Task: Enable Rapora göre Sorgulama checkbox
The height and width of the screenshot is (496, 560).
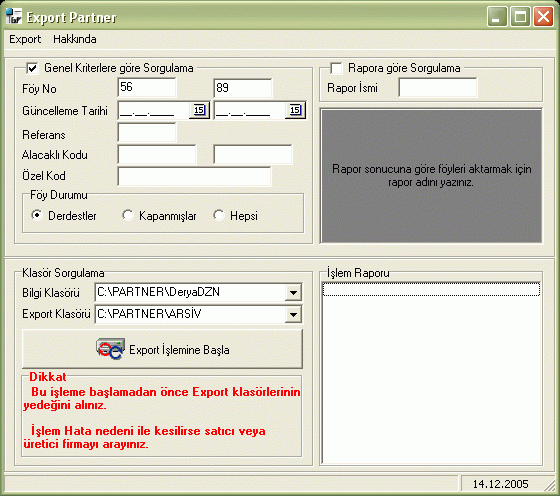Action: coord(336,68)
